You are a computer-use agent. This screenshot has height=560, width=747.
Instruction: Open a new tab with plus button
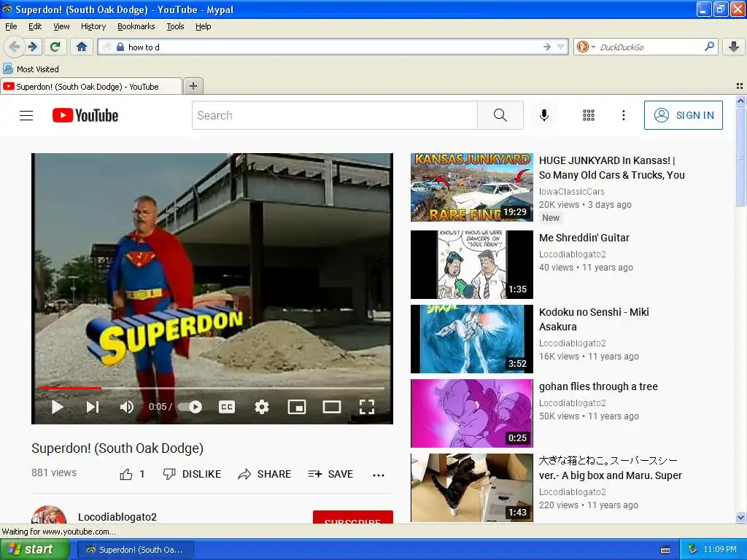coord(193,86)
